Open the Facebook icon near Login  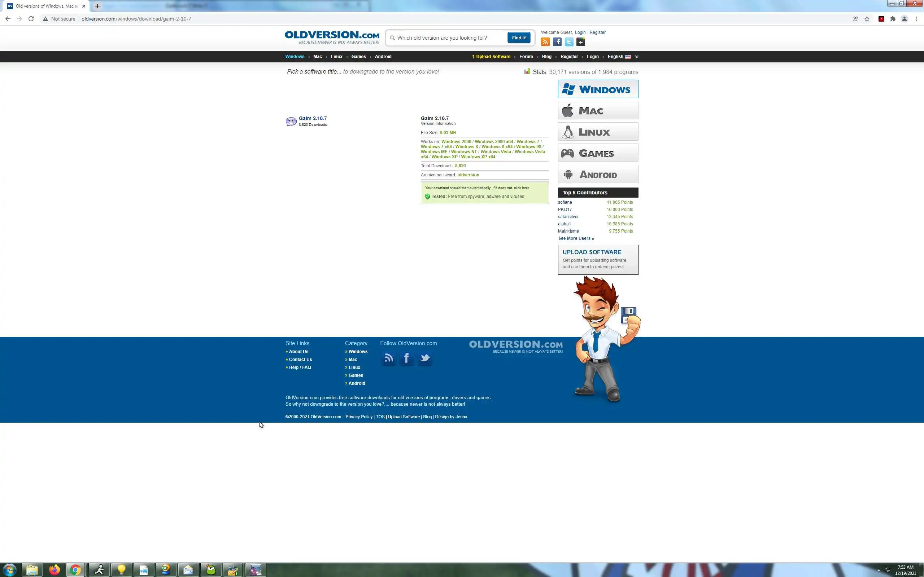[557, 42]
